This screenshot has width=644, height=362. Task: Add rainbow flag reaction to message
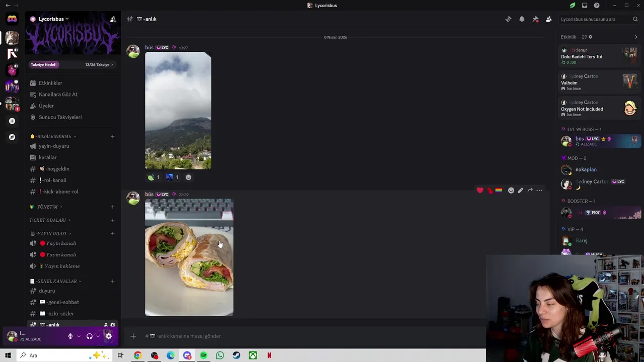click(499, 191)
